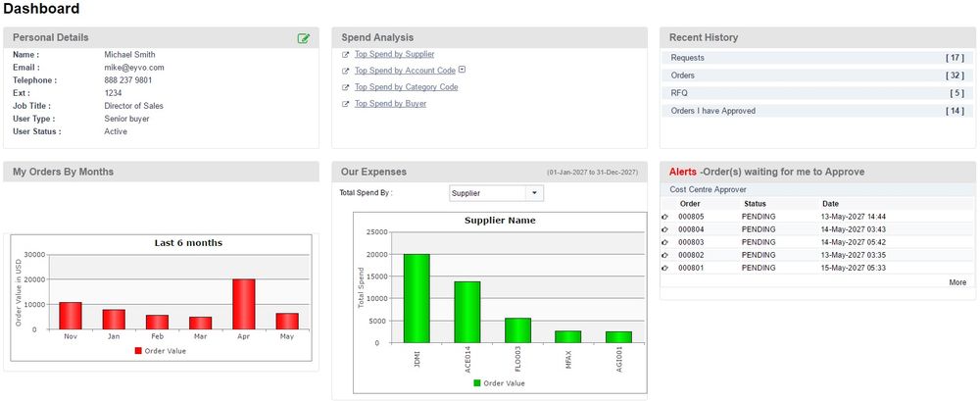Click the hand icon for order 000805
This screenshot has width=980, height=401.
665,216
